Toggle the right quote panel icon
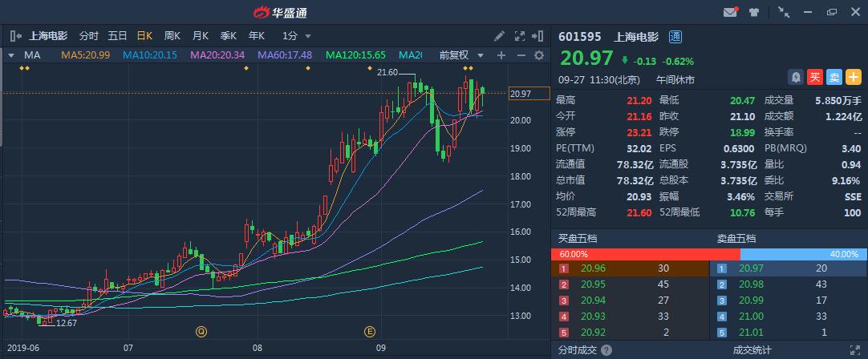Viewport: 868px width, 359px height. (x=537, y=37)
